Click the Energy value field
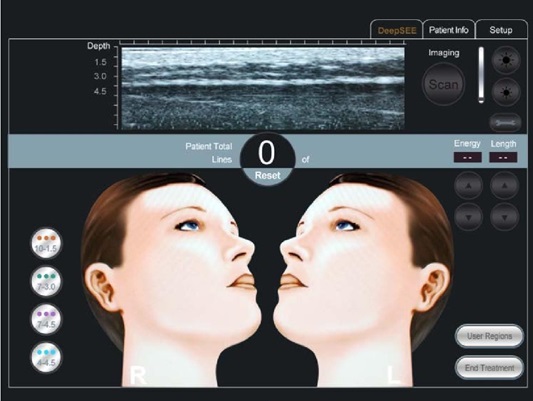 point(467,157)
